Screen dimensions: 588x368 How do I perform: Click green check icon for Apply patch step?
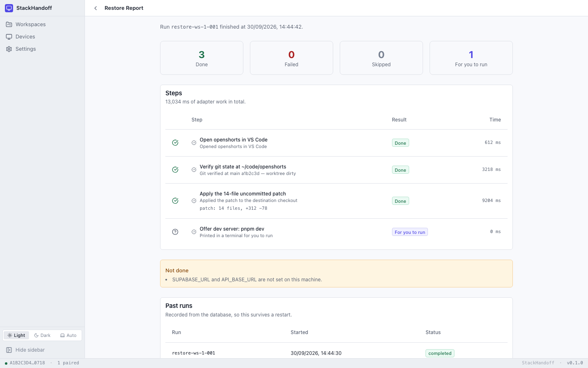[175, 201]
